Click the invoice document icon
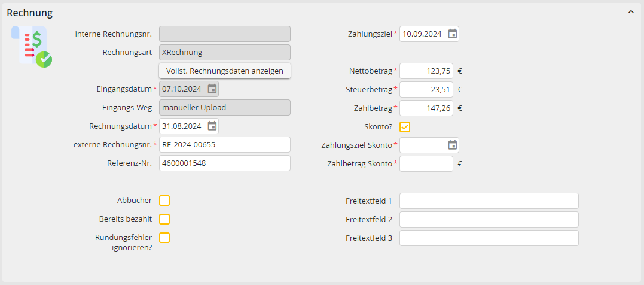 click(32, 46)
